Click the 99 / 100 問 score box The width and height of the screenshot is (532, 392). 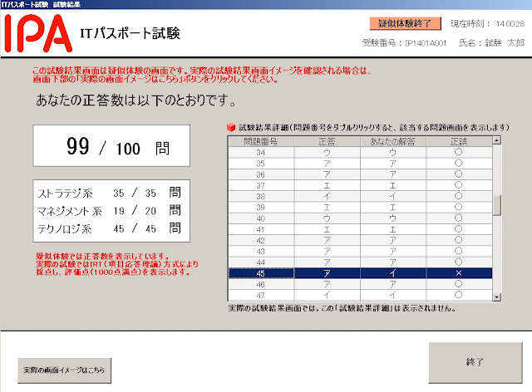pos(111,146)
